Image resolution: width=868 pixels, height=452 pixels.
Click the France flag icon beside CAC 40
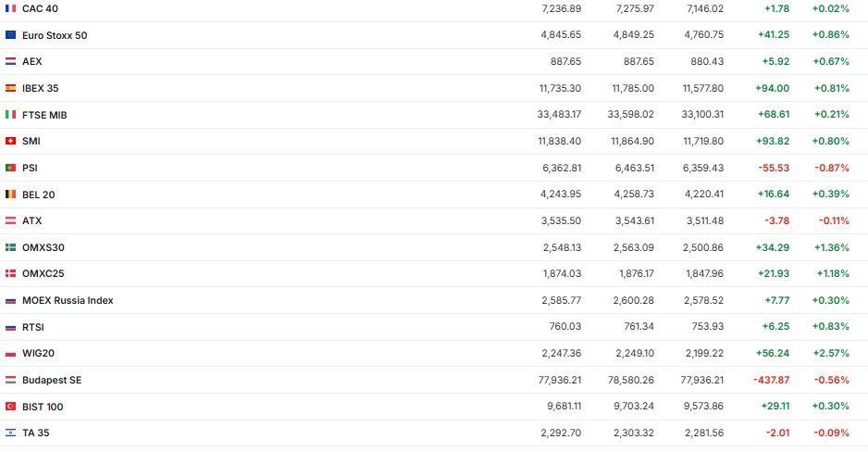pos(10,8)
